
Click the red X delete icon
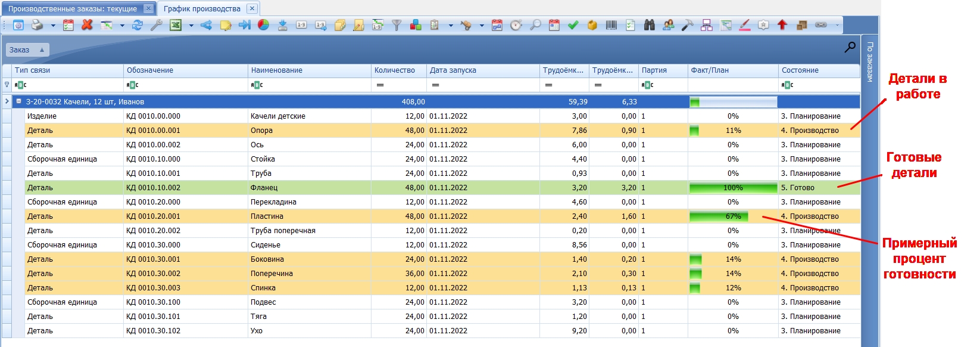[x=87, y=25]
